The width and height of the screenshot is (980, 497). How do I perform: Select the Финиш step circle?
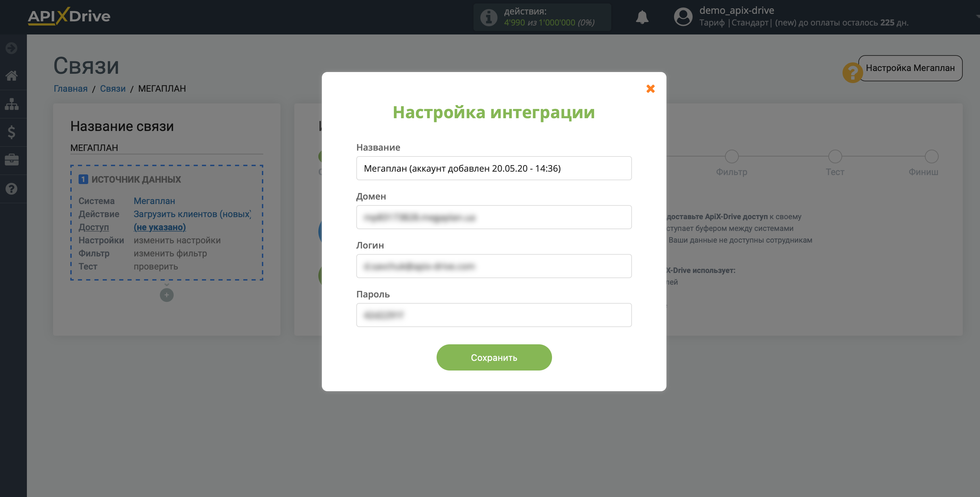[931, 156]
